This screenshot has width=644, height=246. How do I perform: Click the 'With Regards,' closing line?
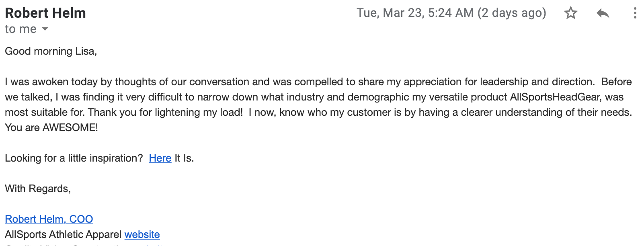tap(38, 189)
